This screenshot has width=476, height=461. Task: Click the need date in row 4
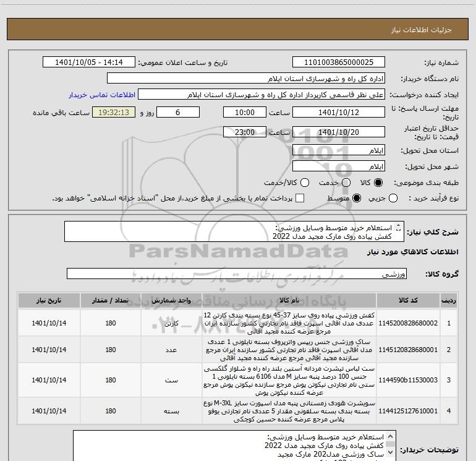[49, 411]
